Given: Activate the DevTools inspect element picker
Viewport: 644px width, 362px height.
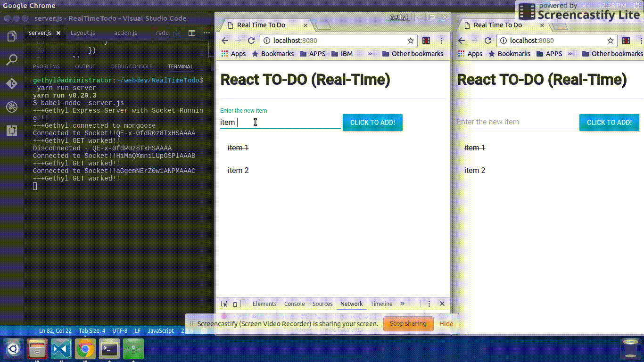Looking at the screenshot, I should pyautogui.click(x=224, y=304).
